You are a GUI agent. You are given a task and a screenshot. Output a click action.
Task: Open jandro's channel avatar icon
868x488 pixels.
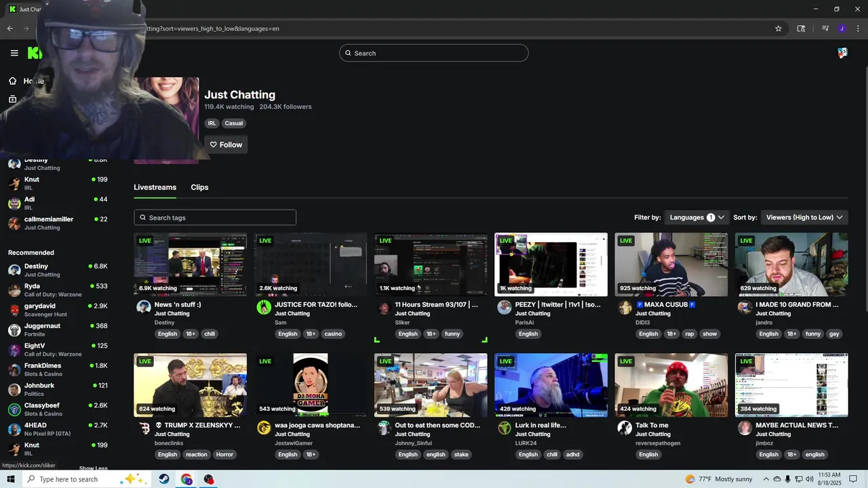[x=745, y=307]
